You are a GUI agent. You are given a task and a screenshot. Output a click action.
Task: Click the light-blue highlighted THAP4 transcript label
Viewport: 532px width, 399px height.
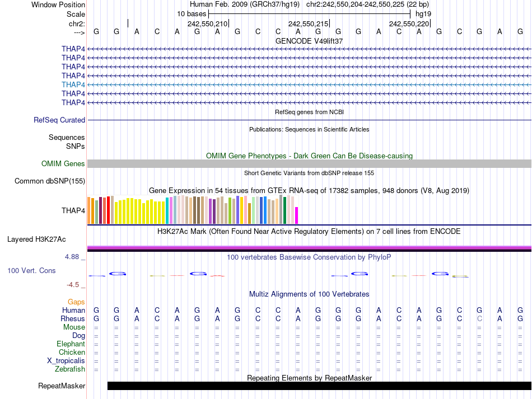73,85
